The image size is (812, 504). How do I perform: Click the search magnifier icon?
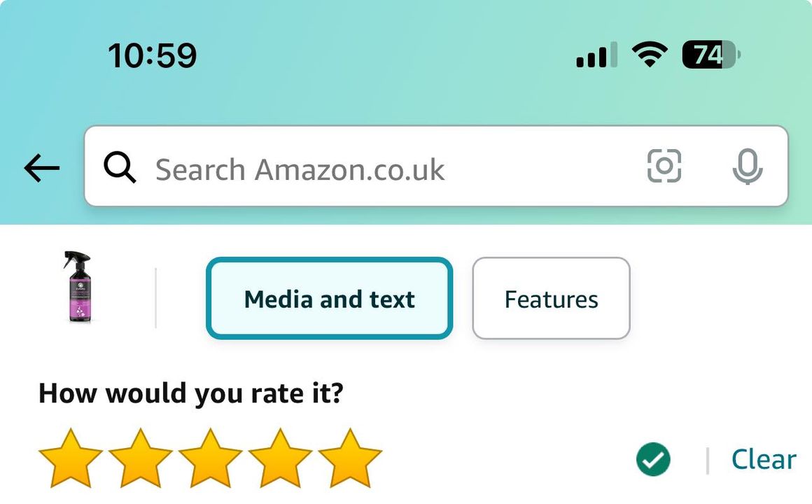120,167
